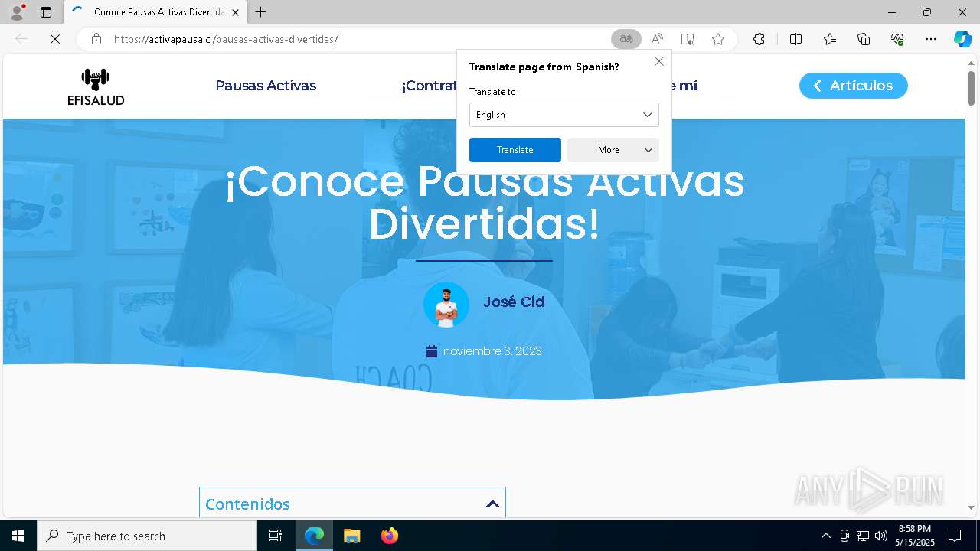Activate Read aloud icon
Screen dimensions: 980x551
tap(657, 39)
